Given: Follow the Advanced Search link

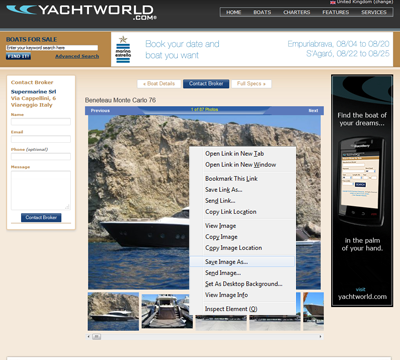Looking at the screenshot, I should 77,56.
